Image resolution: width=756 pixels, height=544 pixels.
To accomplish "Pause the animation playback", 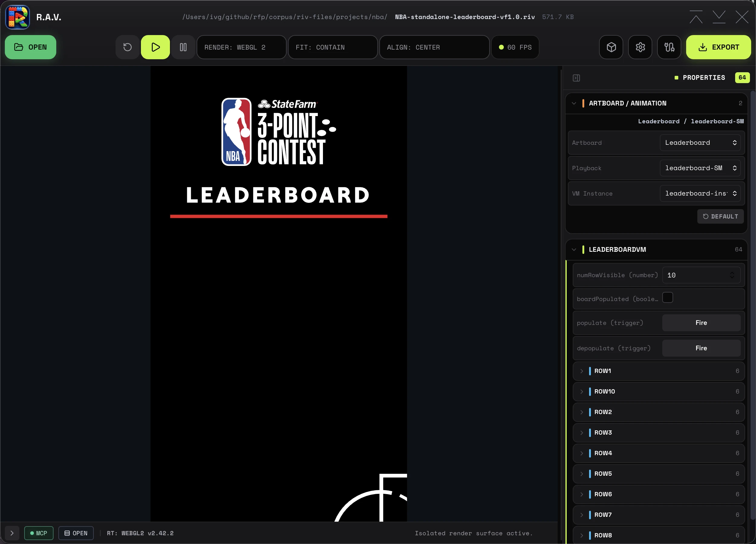I will pos(183,47).
